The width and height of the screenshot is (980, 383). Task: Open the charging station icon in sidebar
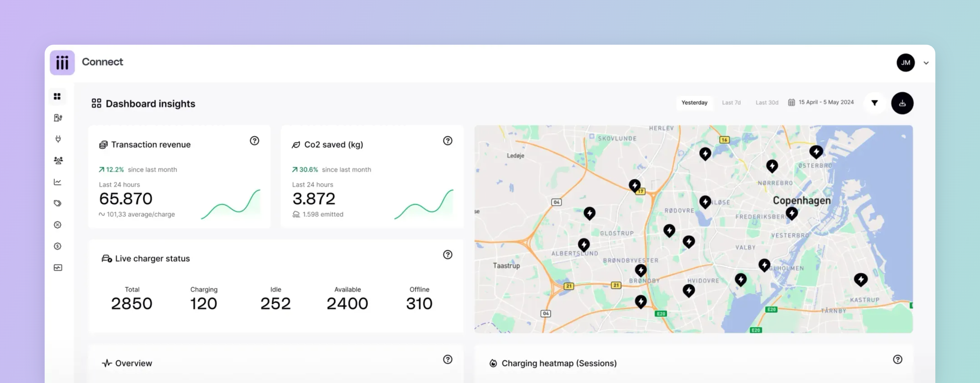tap(58, 117)
